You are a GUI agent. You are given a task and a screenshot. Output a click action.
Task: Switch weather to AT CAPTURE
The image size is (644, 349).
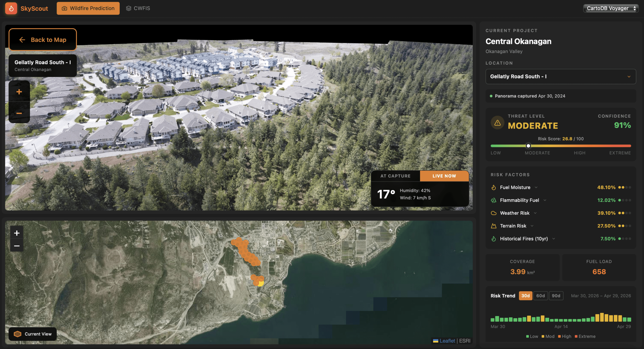tap(395, 176)
